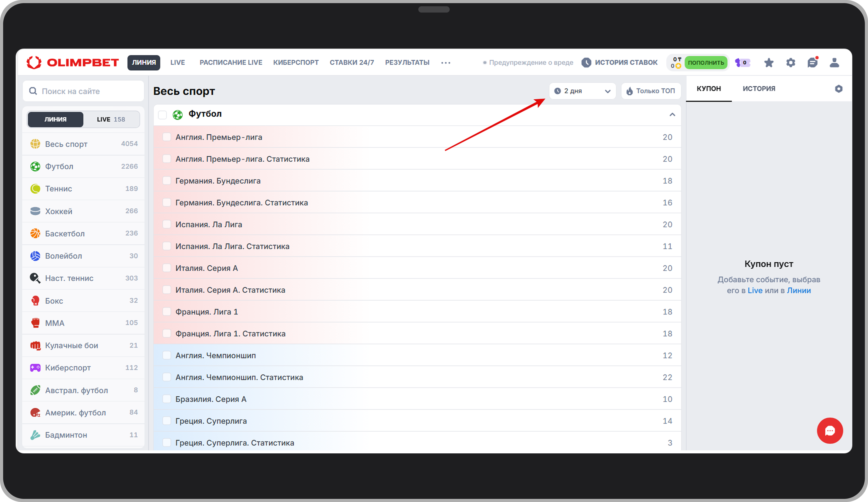The width and height of the screenshot is (868, 502).
Task: Collapse the Футбол section chevron
Action: [672, 115]
